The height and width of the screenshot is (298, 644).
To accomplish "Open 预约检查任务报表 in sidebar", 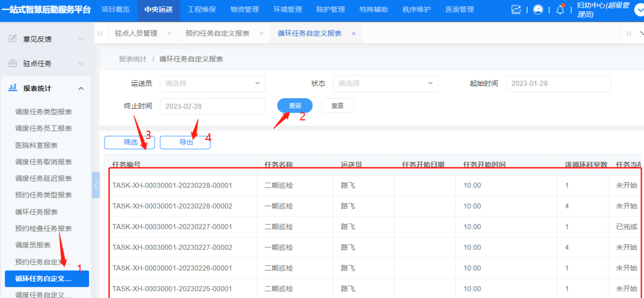I will [x=43, y=228].
